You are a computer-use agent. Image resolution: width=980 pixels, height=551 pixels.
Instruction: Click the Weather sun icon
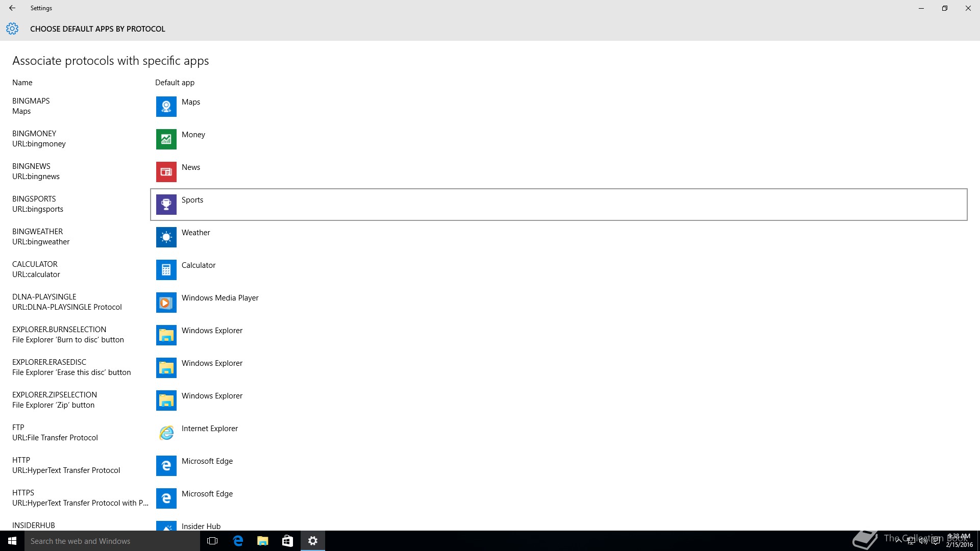coord(166,237)
